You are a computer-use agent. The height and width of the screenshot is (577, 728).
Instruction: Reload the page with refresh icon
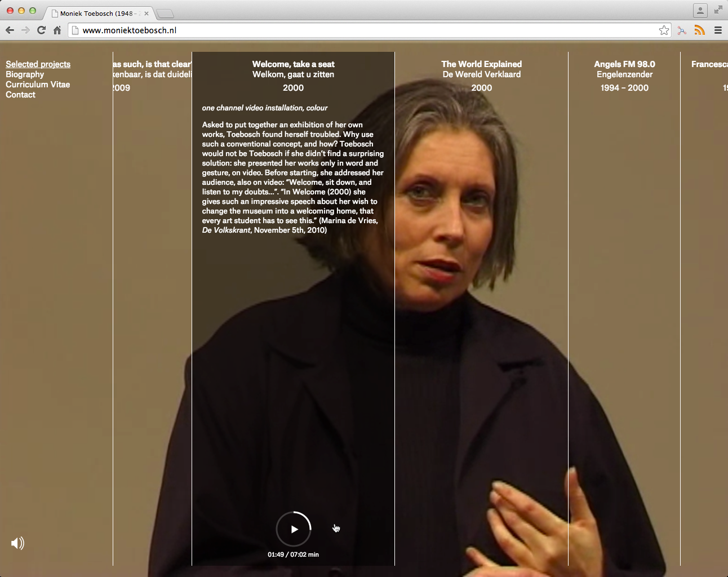click(x=41, y=30)
